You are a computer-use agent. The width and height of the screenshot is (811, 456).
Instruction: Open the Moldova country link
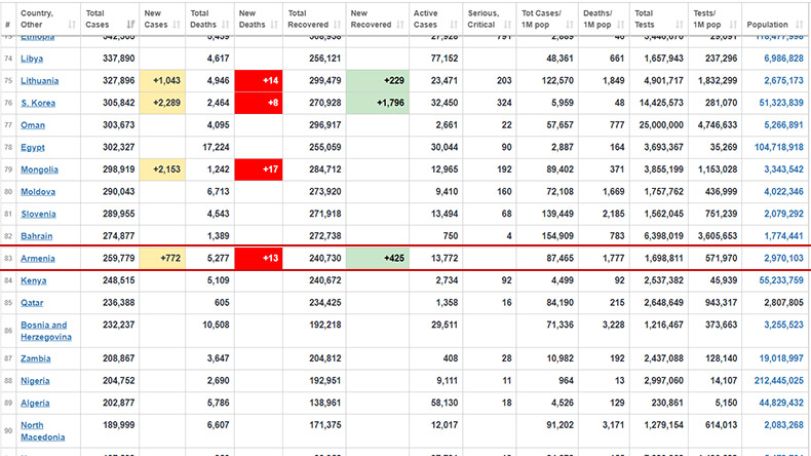38,192
